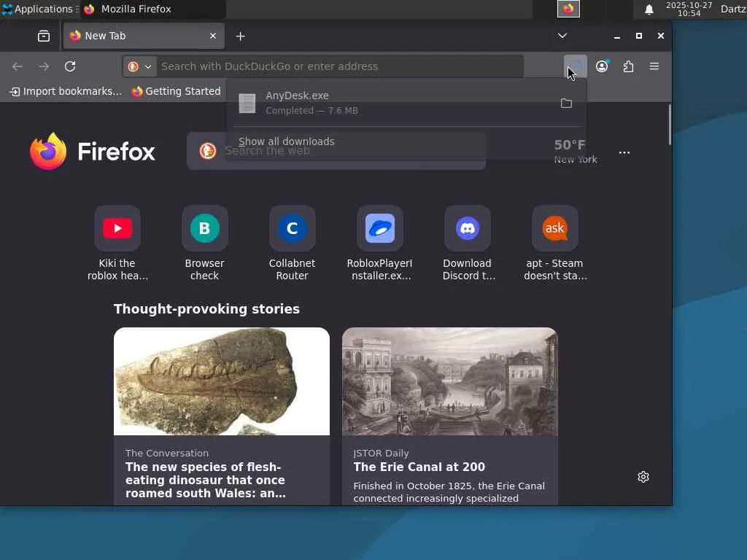Select Mozilla Firefox taskbar window button

tap(152, 9)
